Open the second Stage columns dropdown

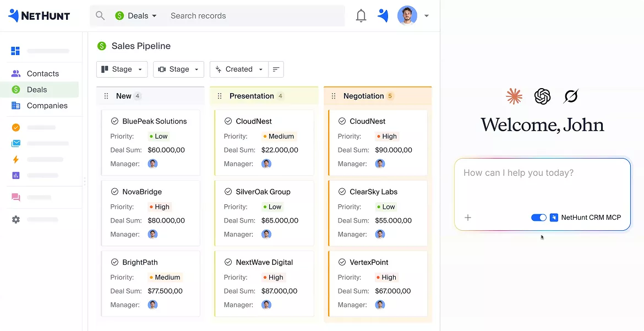[178, 69]
